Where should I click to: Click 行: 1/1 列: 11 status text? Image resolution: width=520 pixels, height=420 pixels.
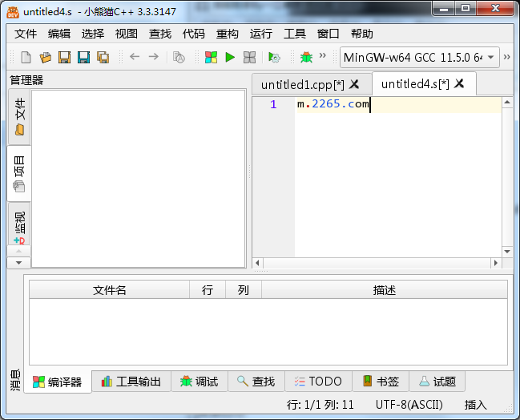click(320, 405)
